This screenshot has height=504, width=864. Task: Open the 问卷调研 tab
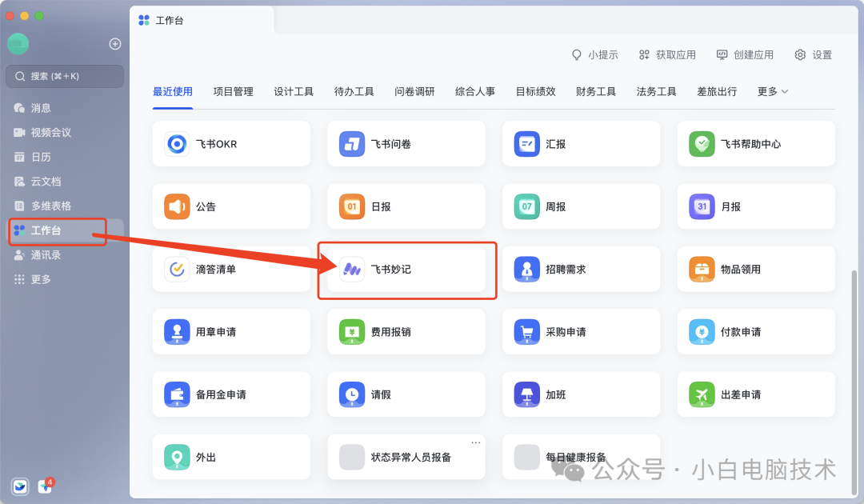[414, 91]
